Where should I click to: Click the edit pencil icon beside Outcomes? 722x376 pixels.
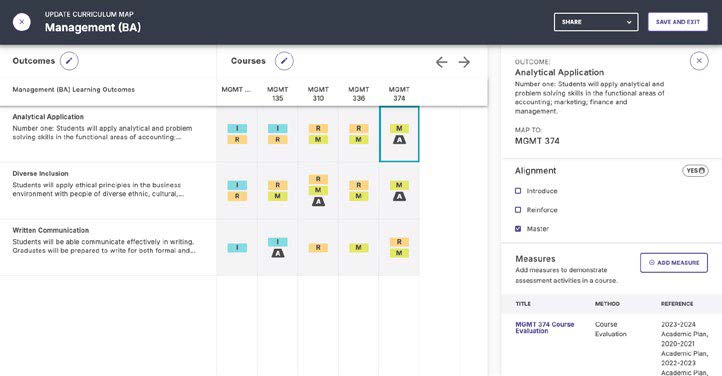pyautogui.click(x=69, y=61)
